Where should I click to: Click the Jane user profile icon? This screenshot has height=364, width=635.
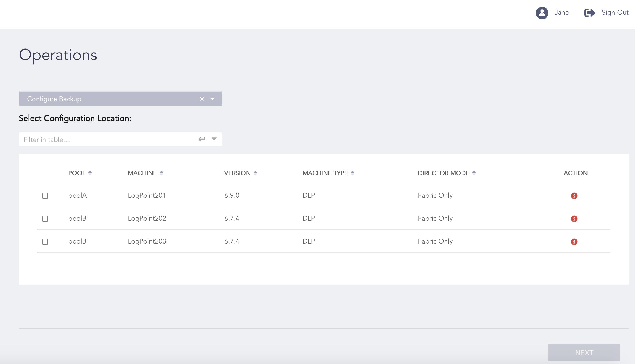pyautogui.click(x=542, y=13)
